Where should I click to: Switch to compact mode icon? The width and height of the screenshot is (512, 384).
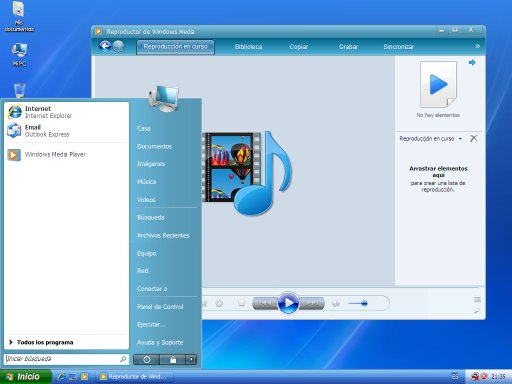477,311
